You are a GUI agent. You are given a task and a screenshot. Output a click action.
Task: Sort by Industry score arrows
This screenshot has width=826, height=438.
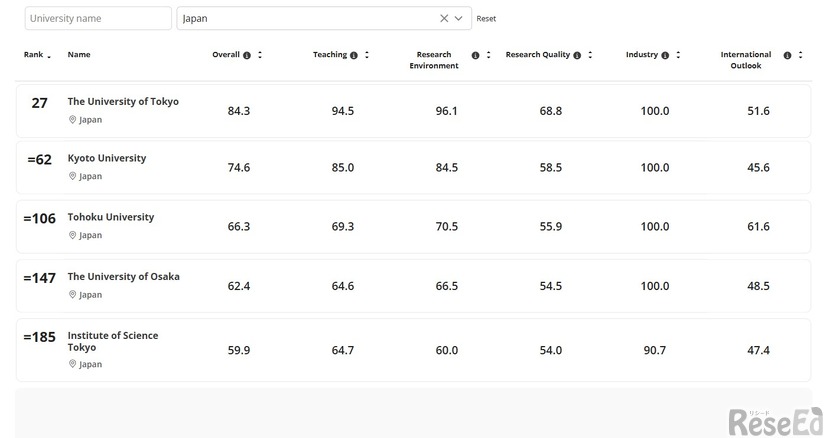[678, 55]
